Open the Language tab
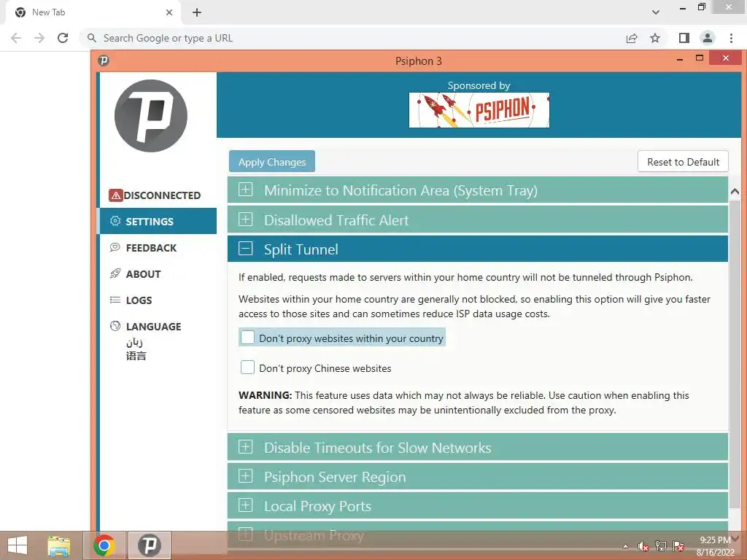 tap(158, 326)
